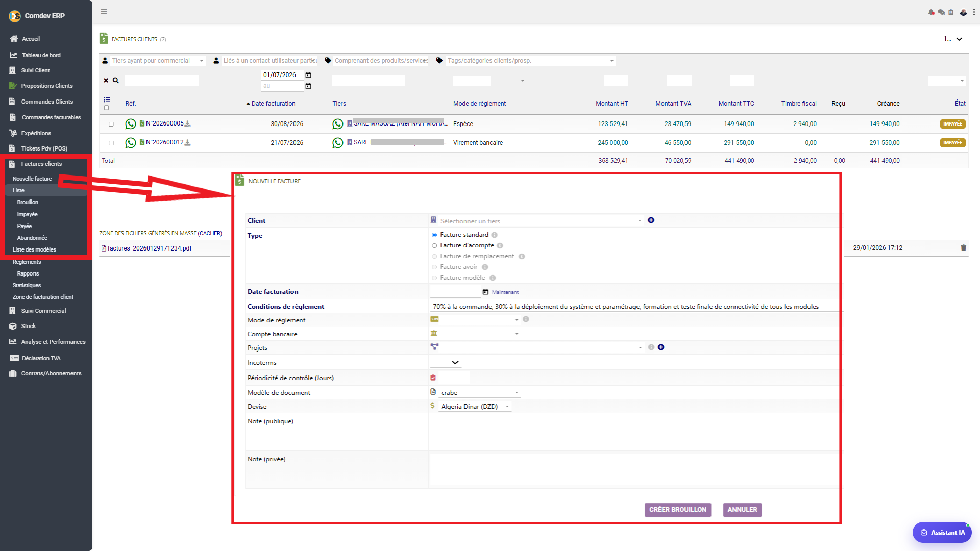Image resolution: width=980 pixels, height=551 pixels.
Task: Open Déclaration TVA menu
Action: [x=41, y=358]
